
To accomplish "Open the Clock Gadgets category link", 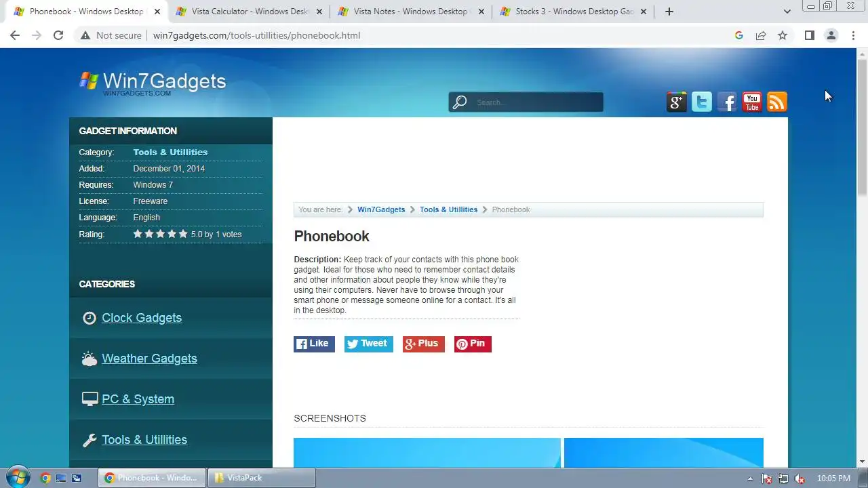I will coord(142,318).
